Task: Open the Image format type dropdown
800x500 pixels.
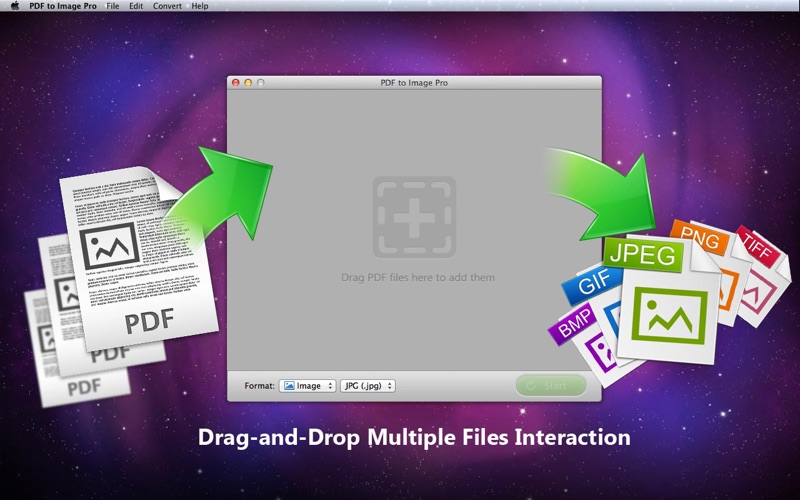Action: coord(307,386)
